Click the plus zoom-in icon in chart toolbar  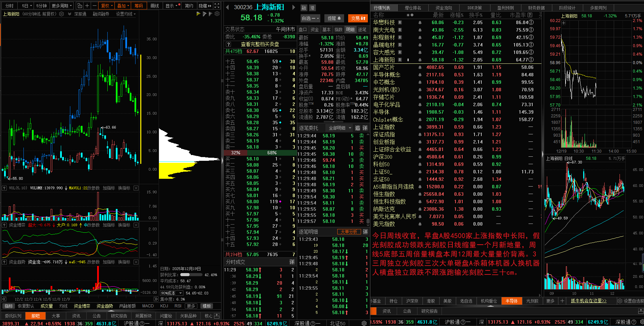(x=87, y=6)
